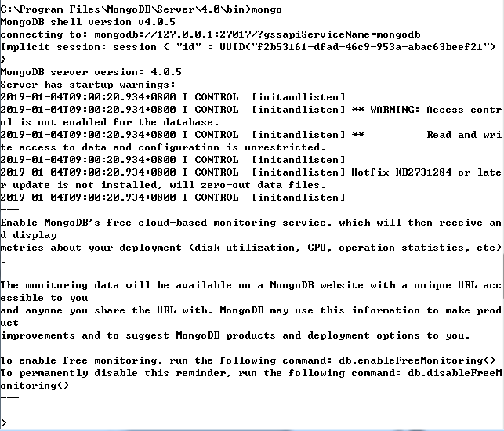Image resolution: width=504 pixels, height=431 pixels.
Task: Click the 'MongoDB shell version v4.0.5' line
Action: click(x=88, y=22)
